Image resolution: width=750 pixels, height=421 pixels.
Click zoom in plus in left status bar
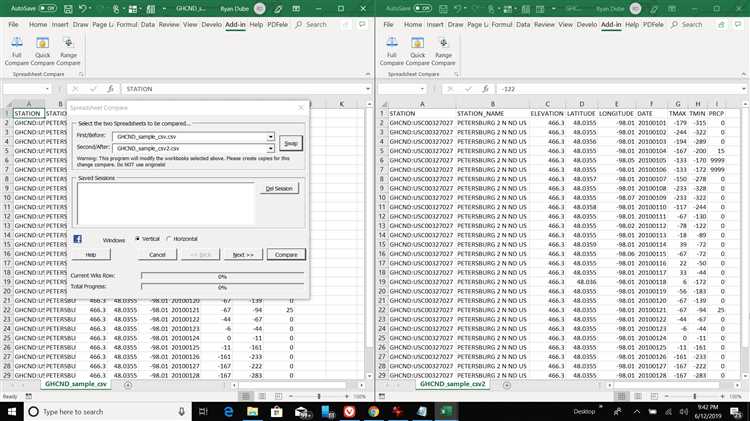(x=347, y=396)
